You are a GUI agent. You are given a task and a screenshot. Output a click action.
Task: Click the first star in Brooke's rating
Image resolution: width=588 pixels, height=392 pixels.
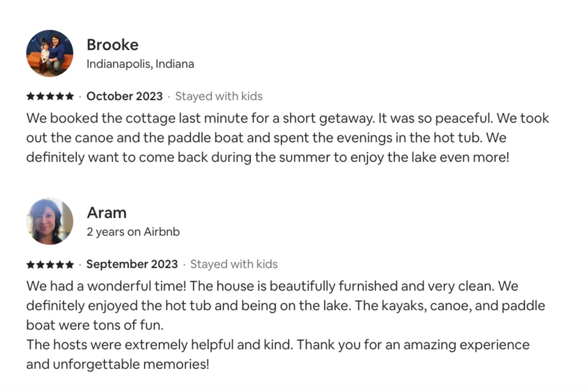[31, 96]
